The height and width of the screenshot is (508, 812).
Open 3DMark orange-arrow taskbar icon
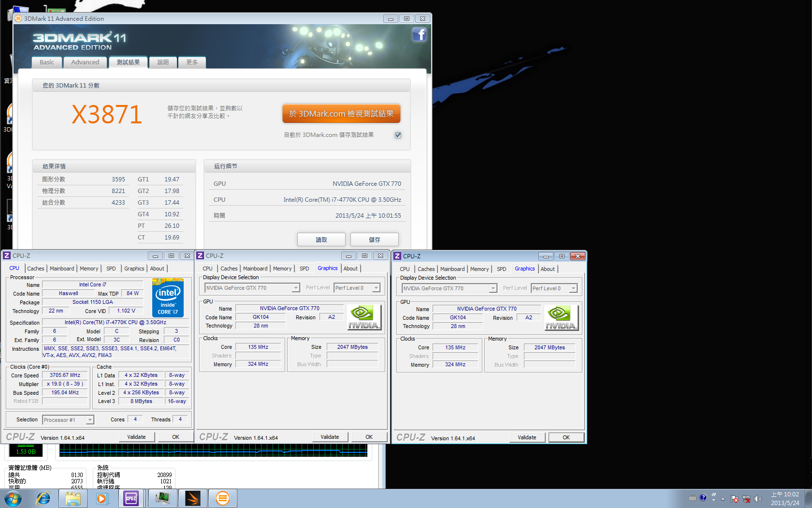[193, 498]
